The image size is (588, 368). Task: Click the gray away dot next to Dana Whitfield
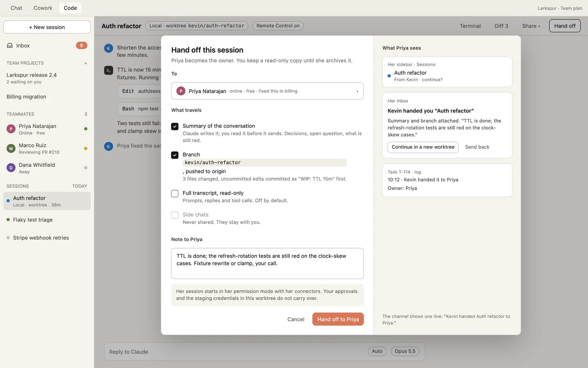coord(86,168)
